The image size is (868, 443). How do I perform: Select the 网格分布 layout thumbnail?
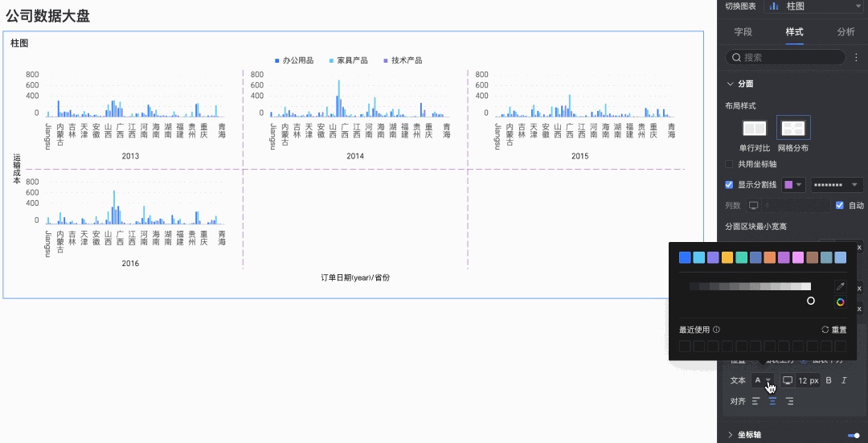[x=793, y=128]
